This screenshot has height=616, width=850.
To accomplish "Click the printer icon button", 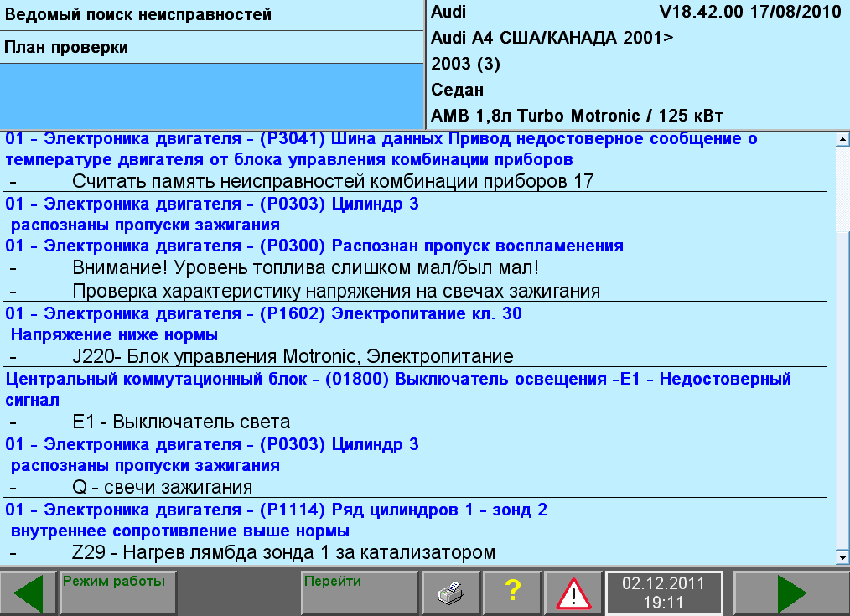I will 450,593.
